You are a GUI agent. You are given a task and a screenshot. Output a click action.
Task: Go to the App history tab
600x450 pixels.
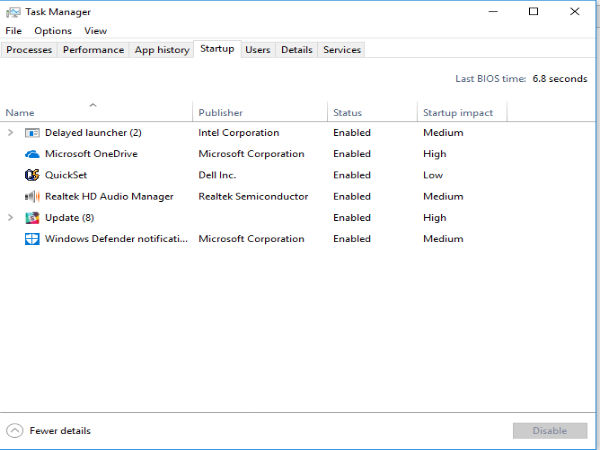click(x=161, y=50)
